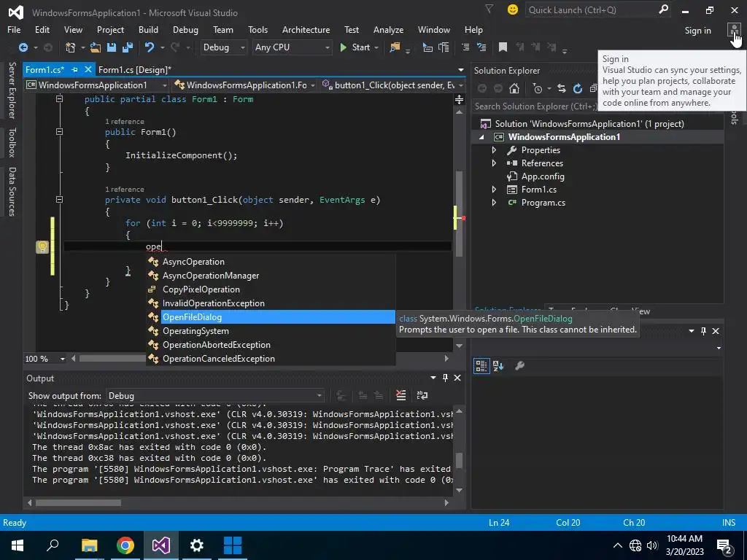Screen dimensions: 747x560
Task: Expand the References node
Action: (x=494, y=163)
